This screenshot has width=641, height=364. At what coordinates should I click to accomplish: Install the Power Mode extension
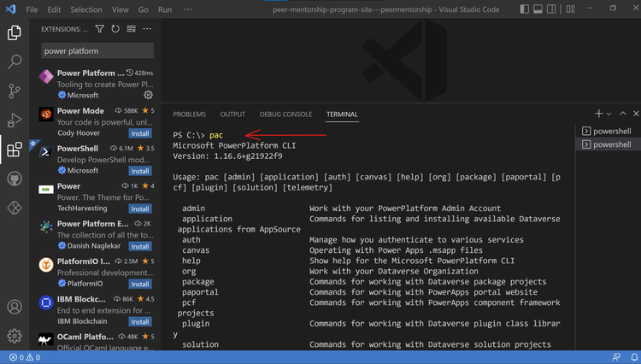pos(140,133)
